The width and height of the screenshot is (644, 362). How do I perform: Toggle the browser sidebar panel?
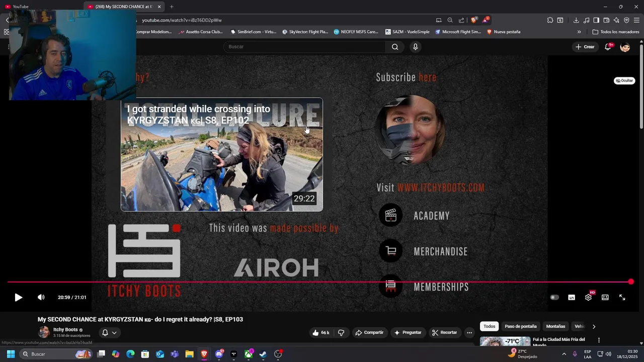596,20
